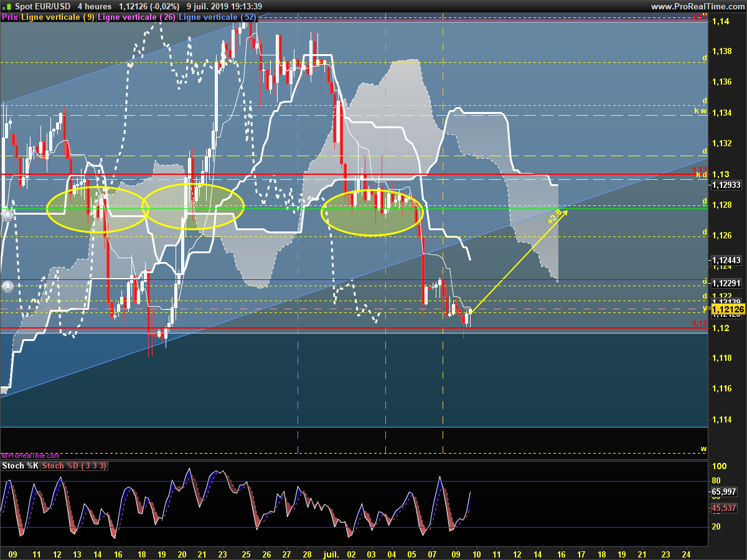Viewport: 747px width, 560px height.
Task: Click the 100 level on stochastic axis
Action: click(x=719, y=466)
